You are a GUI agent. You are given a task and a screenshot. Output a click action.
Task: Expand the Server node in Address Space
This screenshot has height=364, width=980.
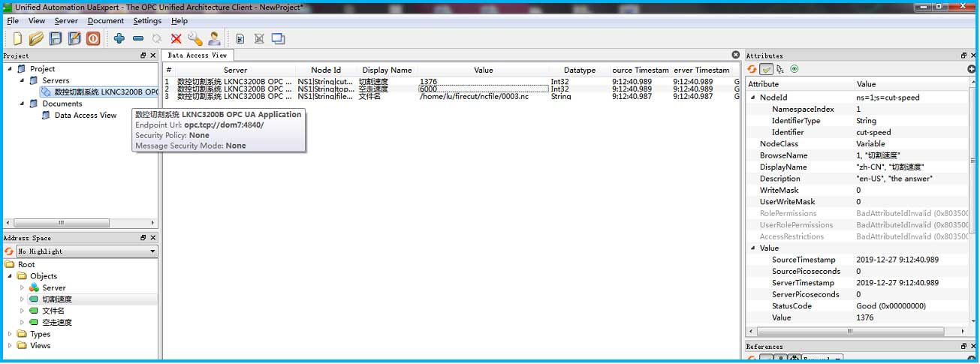pyautogui.click(x=22, y=288)
